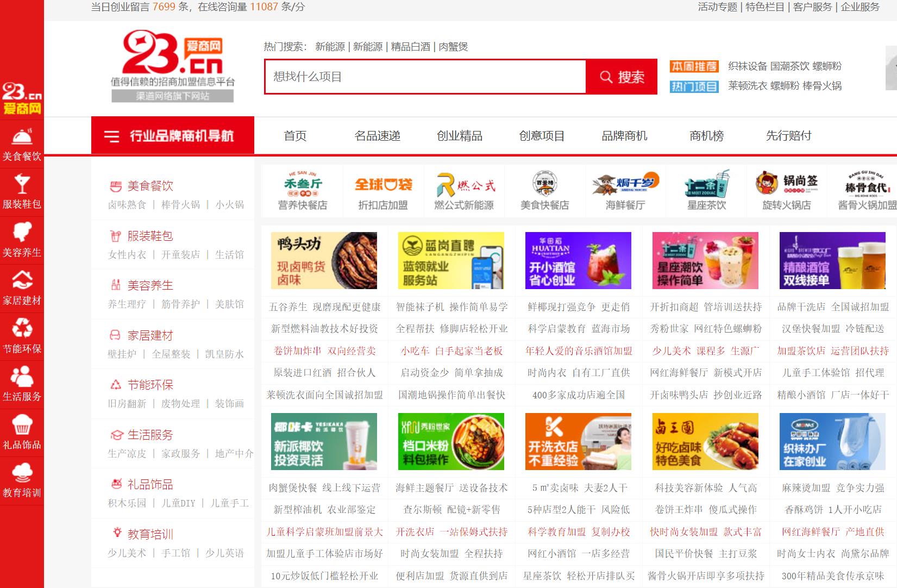897x588 pixels.
Task: Open the 教育培训 sidebar category
Action: click(x=21, y=473)
